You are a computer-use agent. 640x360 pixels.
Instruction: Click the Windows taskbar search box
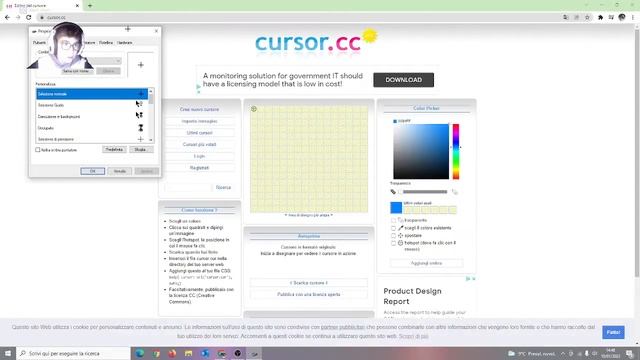click(73, 353)
